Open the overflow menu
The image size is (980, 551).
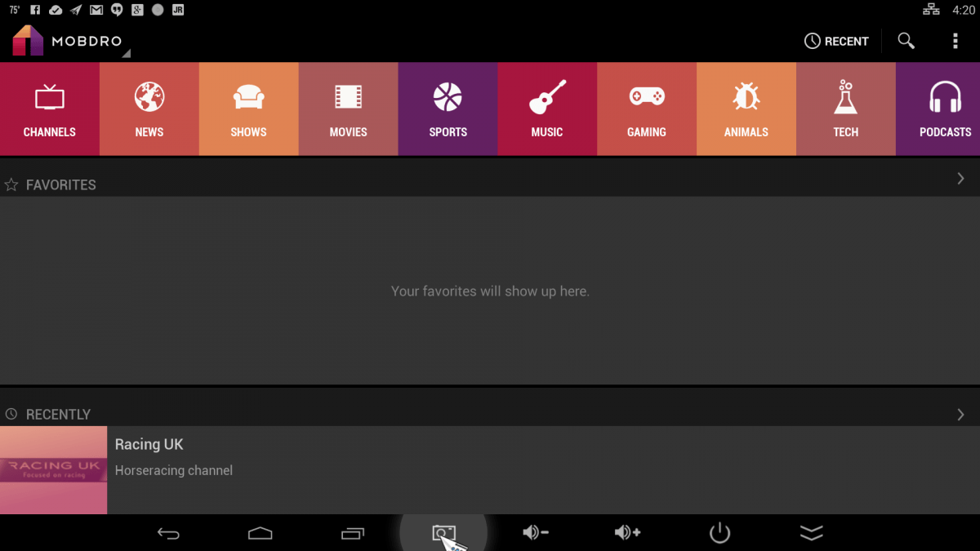954,40
